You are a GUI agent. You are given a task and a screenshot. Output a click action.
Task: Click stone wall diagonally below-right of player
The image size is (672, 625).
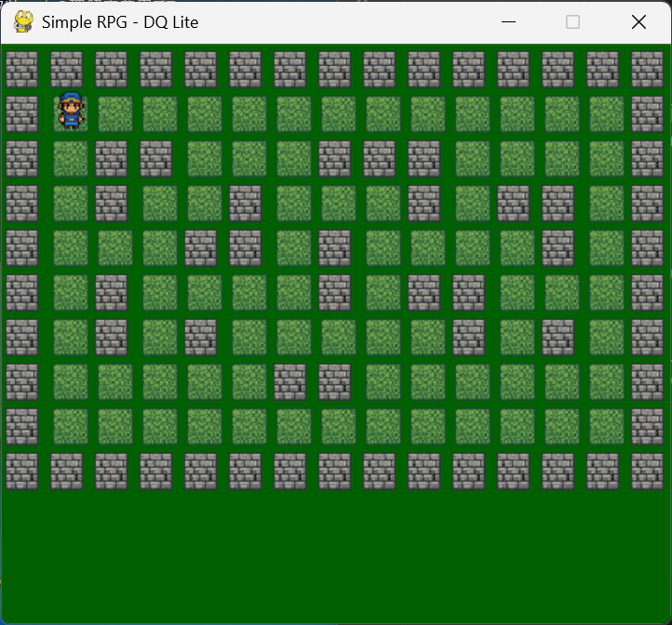(x=111, y=158)
